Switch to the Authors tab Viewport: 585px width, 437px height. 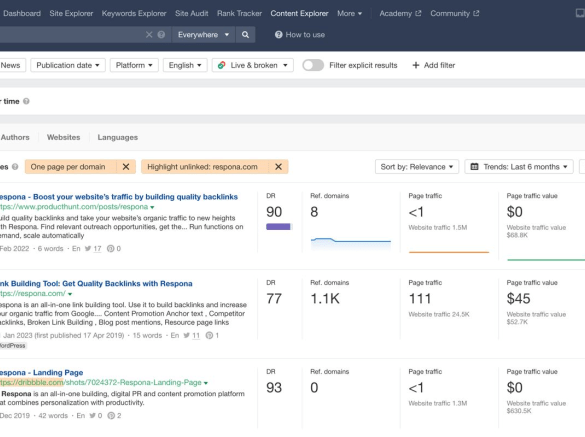(15, 137)
